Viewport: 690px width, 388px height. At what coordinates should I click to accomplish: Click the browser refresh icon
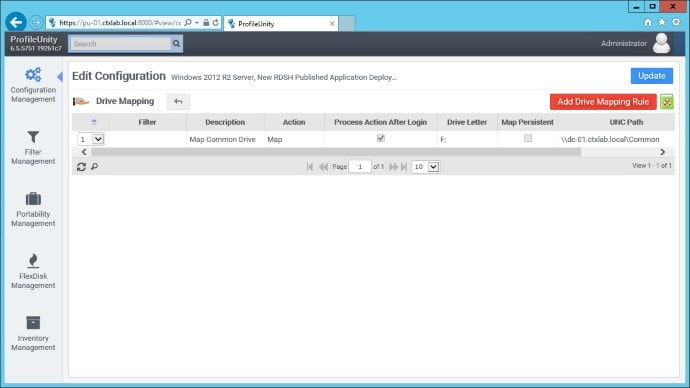[216, 22]
